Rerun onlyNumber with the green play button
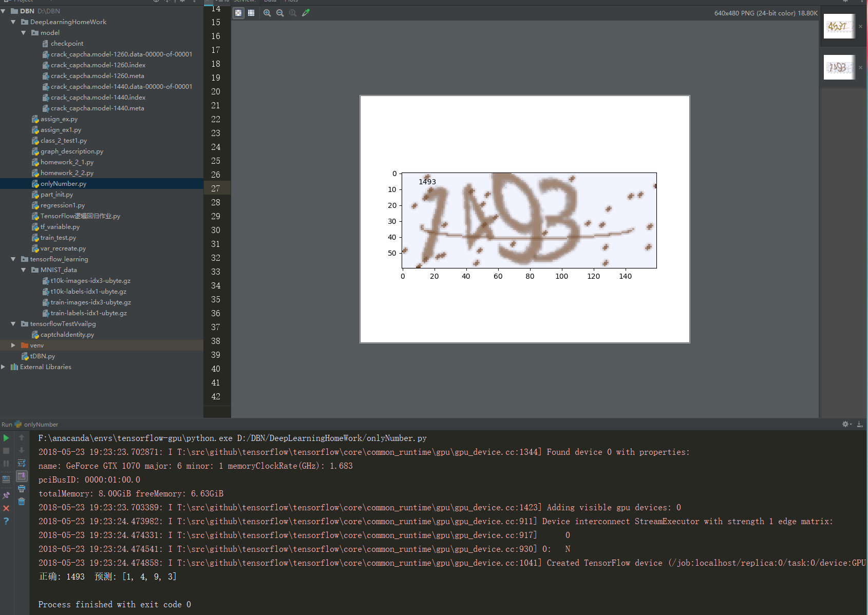The height and width of the screenshot is (615, 868). coord(6,438)
